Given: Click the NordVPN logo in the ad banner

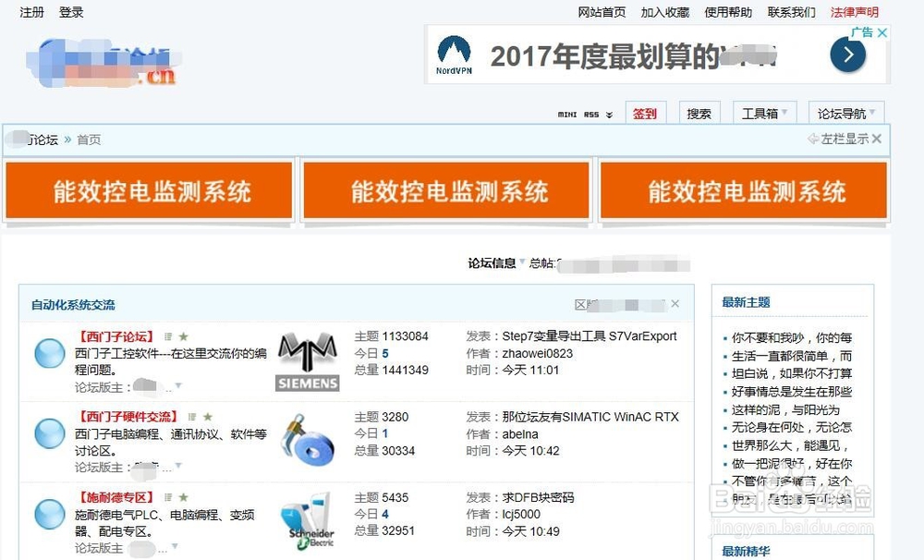Looking at the screenshot, I should click(x=454, y=54).
